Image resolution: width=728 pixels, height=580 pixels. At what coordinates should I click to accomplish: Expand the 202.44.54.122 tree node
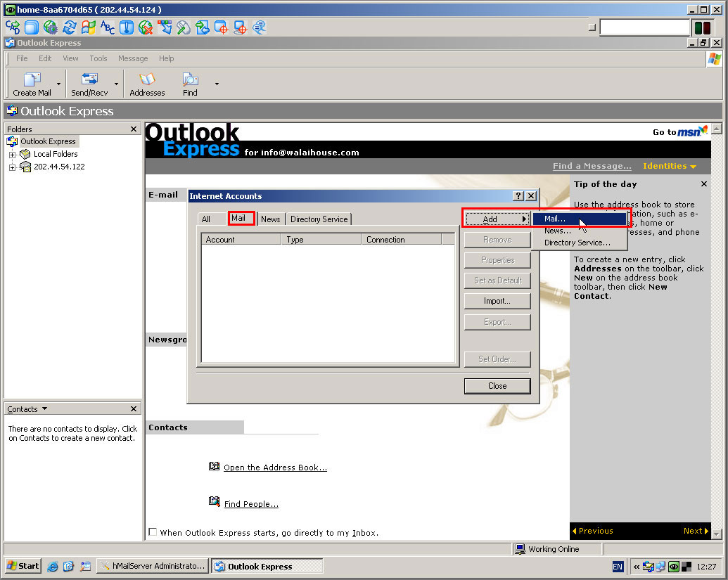13,167
